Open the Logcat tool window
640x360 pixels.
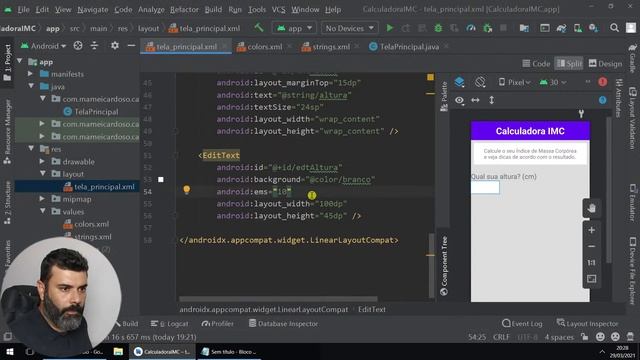pos(169,324)
